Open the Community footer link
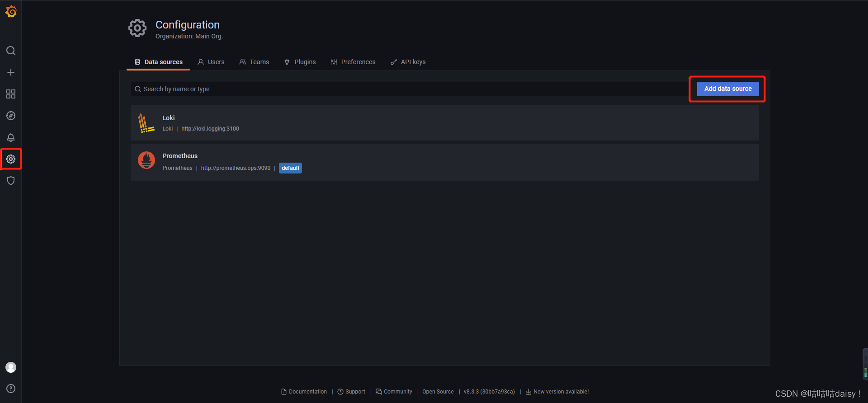868x403 pixels. (394, 392)
